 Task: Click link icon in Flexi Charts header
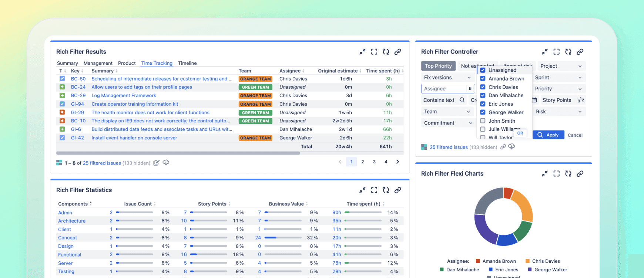pos(580,173)
